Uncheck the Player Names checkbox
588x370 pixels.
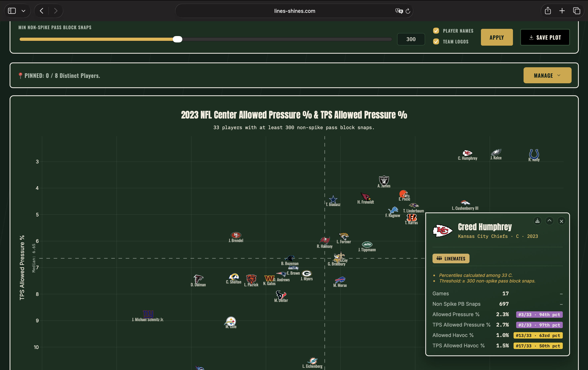point(436,30)
